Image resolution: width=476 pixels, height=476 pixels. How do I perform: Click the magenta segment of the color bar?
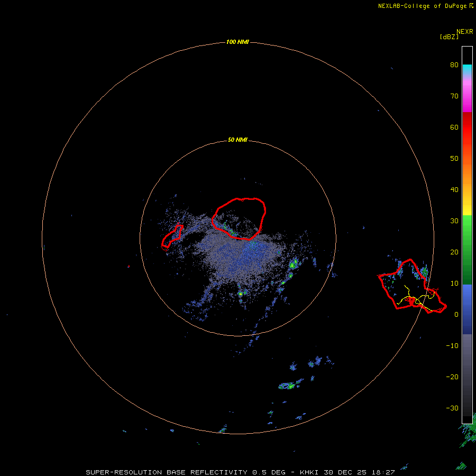click(467, 97)
